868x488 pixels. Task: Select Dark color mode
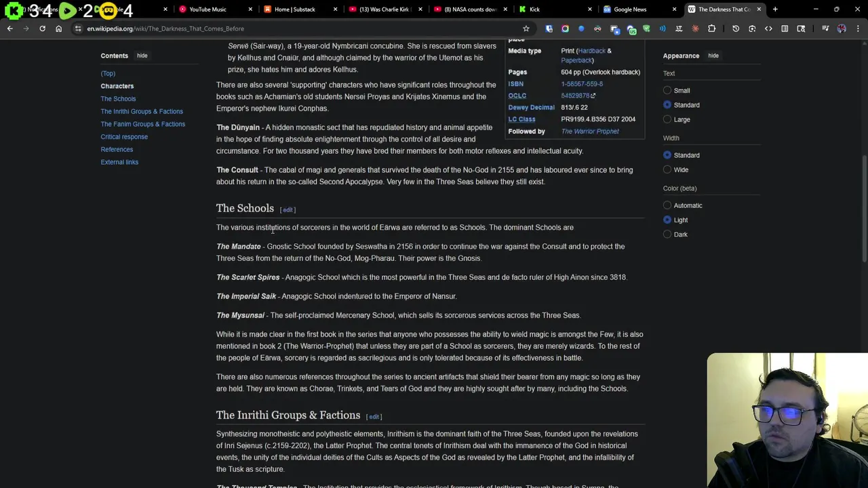(x=667, y=235)
